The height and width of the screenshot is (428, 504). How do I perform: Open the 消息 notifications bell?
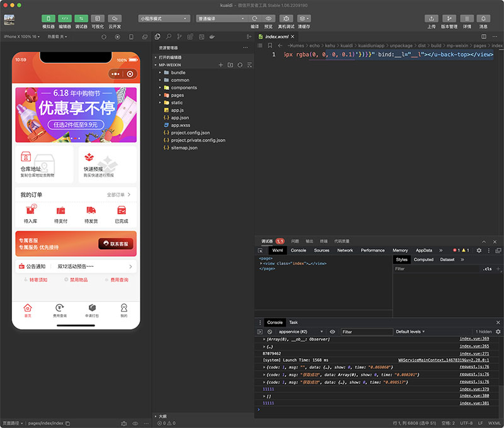coord(483,19)
